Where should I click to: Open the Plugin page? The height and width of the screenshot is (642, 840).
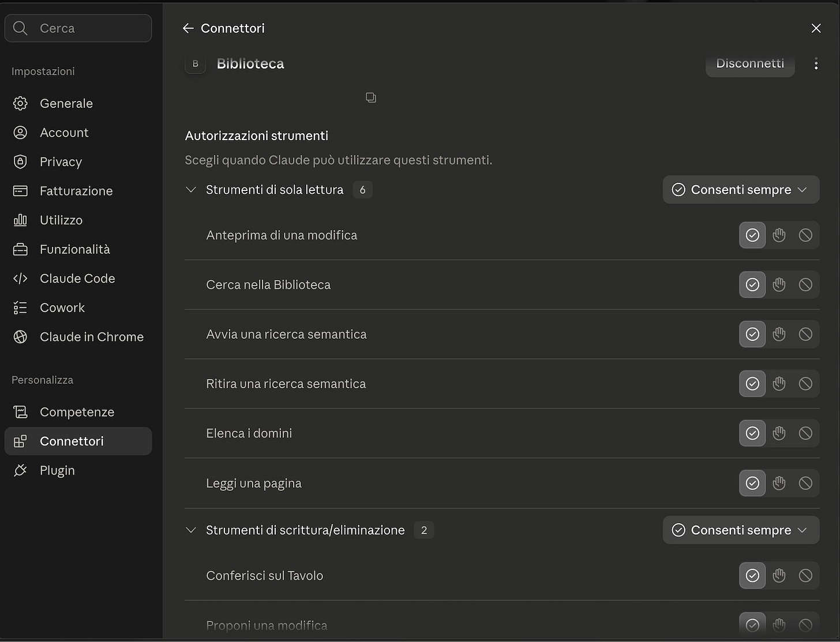point(78,470)
